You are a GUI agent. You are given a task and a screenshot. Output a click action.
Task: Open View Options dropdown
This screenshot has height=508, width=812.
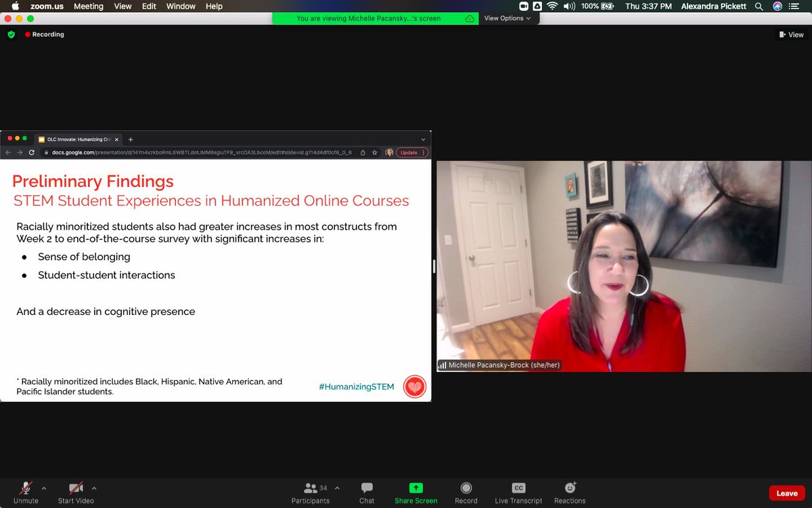[507, 18]
